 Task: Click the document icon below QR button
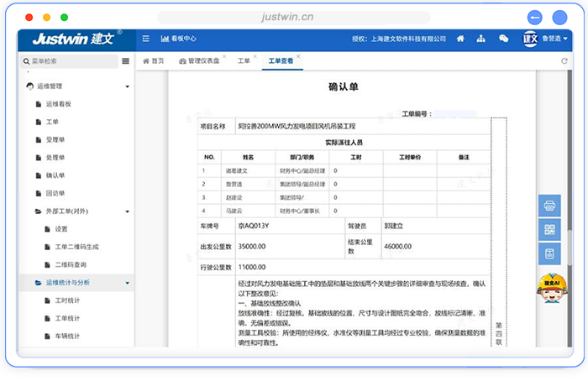tap(550, 253)
